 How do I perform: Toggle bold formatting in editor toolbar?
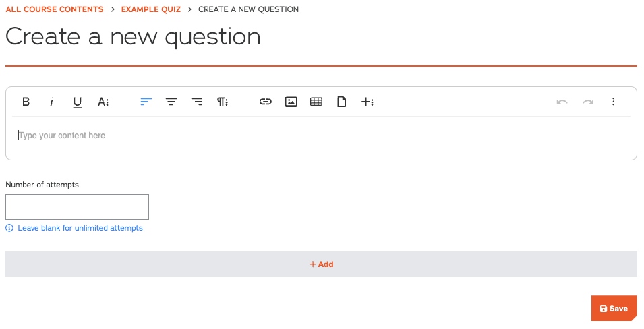pos(26,102)
